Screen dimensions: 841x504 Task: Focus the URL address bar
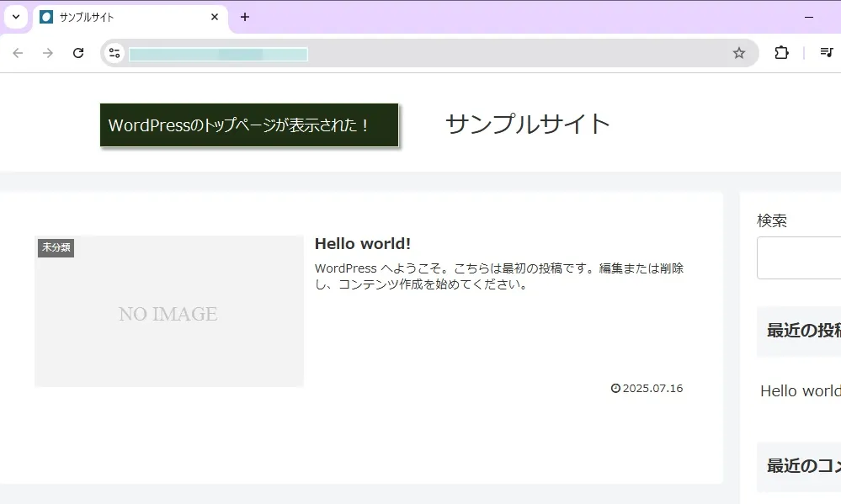[421, 54]
